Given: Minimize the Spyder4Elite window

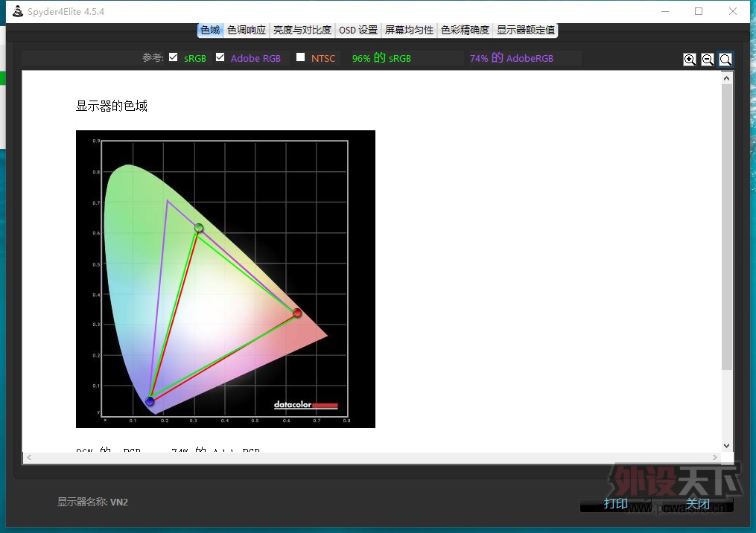Looking at the screenshot, I should pos(665,11).
